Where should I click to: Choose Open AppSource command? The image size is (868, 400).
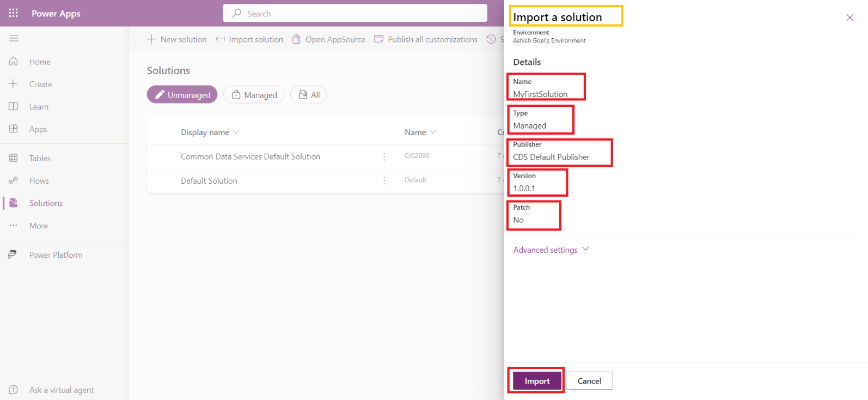329,39
